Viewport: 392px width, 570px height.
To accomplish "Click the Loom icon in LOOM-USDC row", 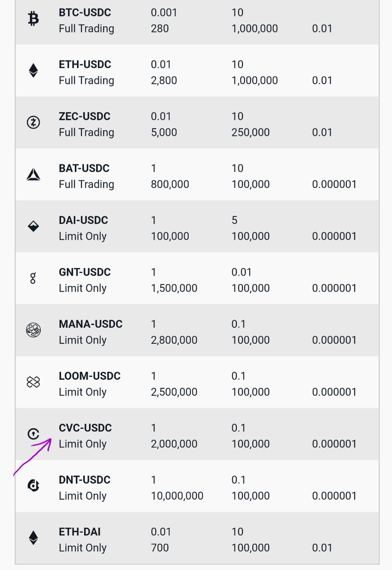I will pos(33,382).
